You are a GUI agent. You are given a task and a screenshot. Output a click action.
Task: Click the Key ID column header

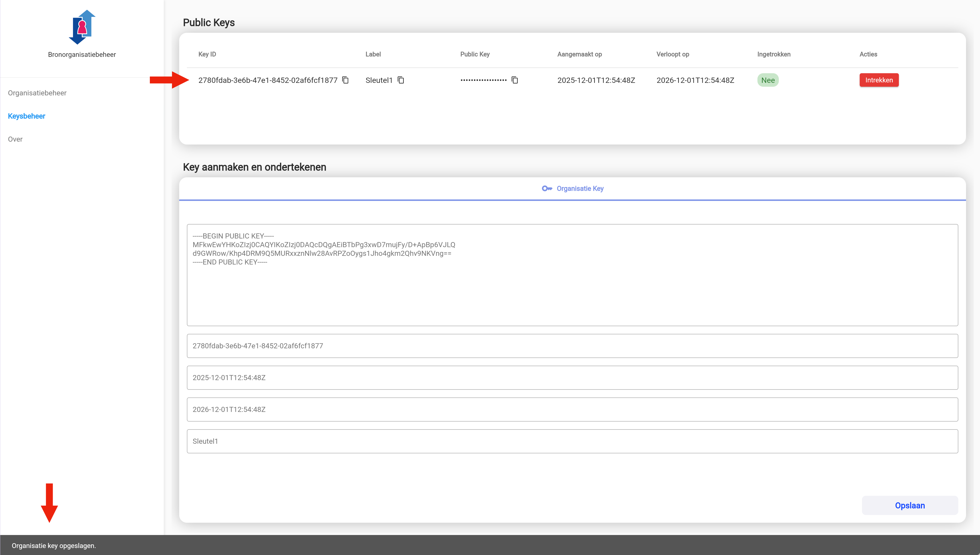point(207,54)
